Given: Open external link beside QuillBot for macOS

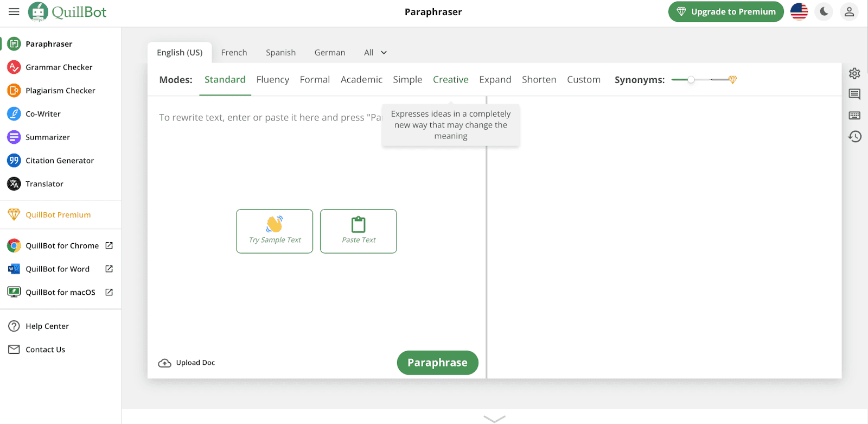Looking at the screenshot, I should tap(109, 292).
